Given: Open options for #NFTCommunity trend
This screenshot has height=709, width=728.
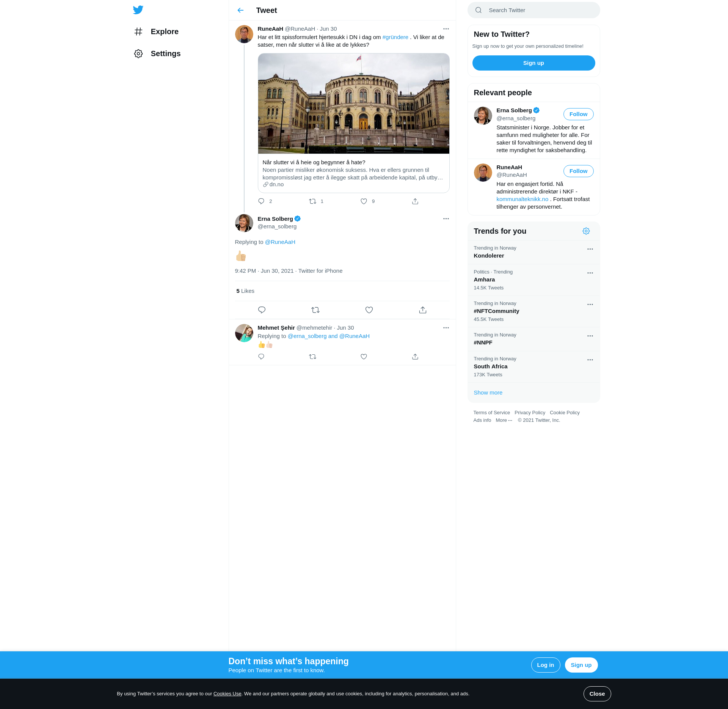Looking at the screenshot, I should click(590, 305).
